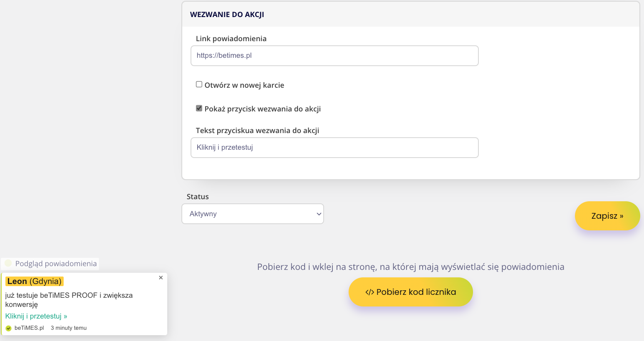The width and height of the screenshot is (644, 341).
Task: Open the Status dropdown showing Aktywny
Action: pos(252,214)
